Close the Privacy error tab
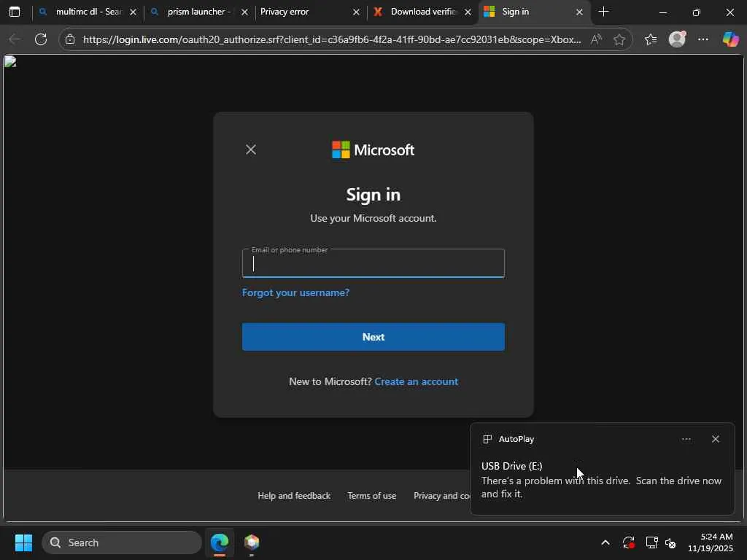This screenshot has width=747, height=560. tap(356, 12)
